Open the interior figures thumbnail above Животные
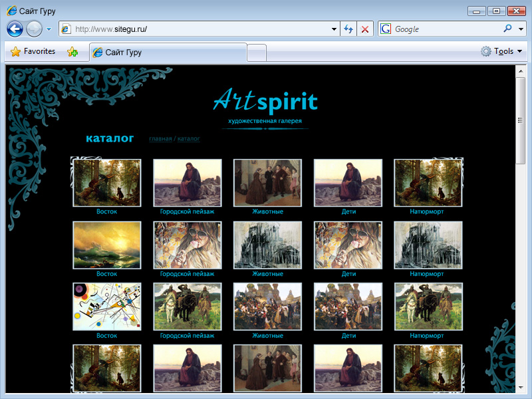This screenshot has width=532, height=399. [x=267, y=183]
